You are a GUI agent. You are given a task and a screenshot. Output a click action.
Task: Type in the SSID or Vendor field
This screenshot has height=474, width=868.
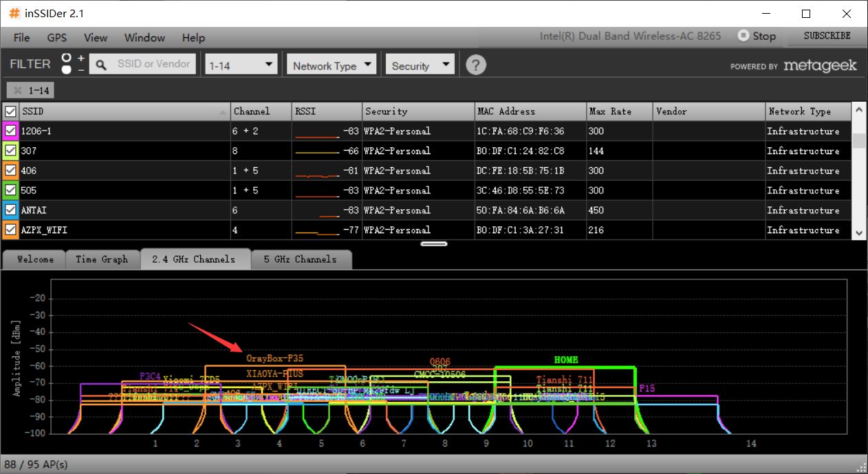(x=153, y=64)
